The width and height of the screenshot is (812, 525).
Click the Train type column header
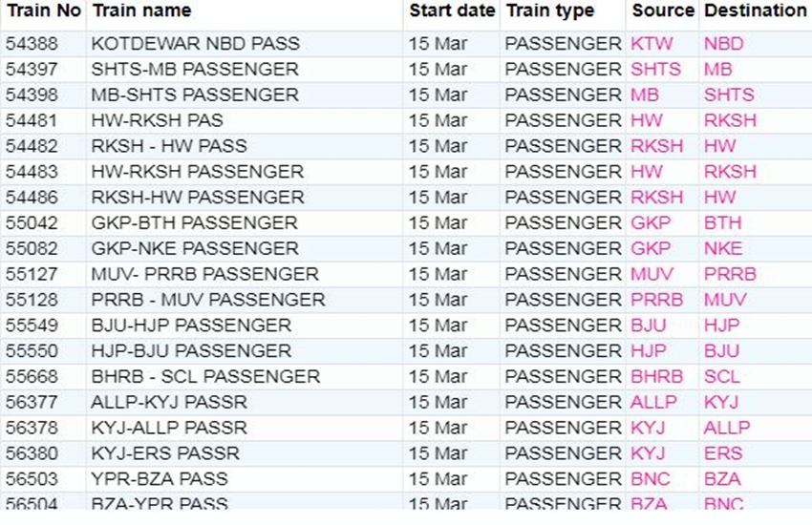coord(549,11)
